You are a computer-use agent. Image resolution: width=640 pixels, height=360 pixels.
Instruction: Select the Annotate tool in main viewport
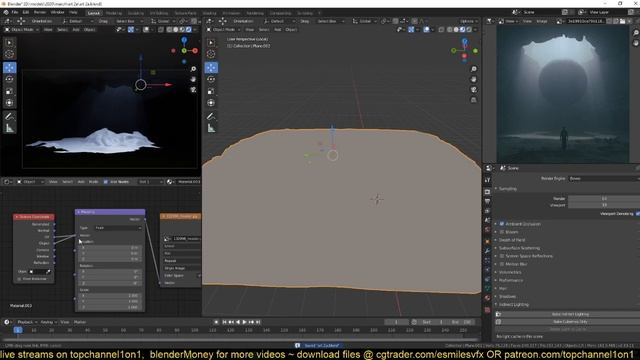(x=211, y=117)
